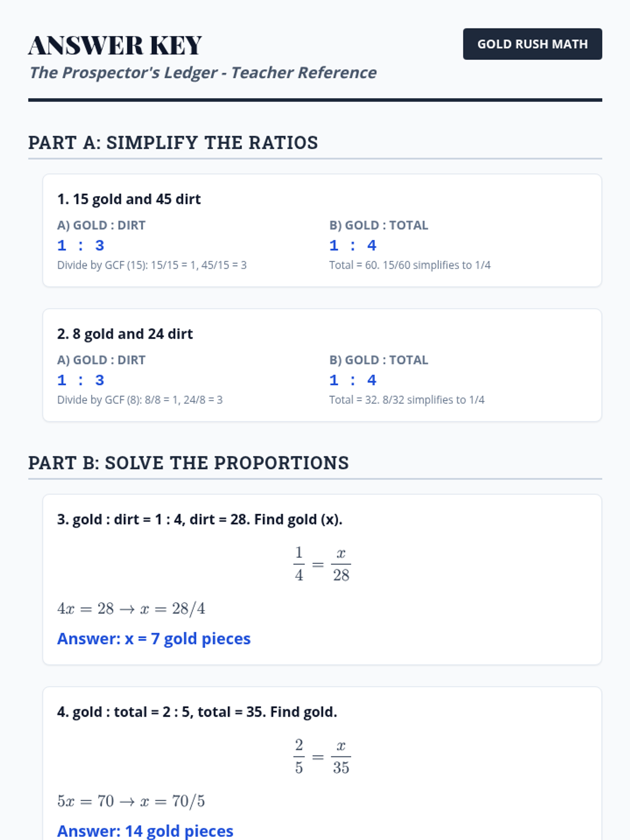The height and width of the screenshot is (840, 630).
Task: Click "Answer: 14 gold pieces" text
Action: point(145,831)
